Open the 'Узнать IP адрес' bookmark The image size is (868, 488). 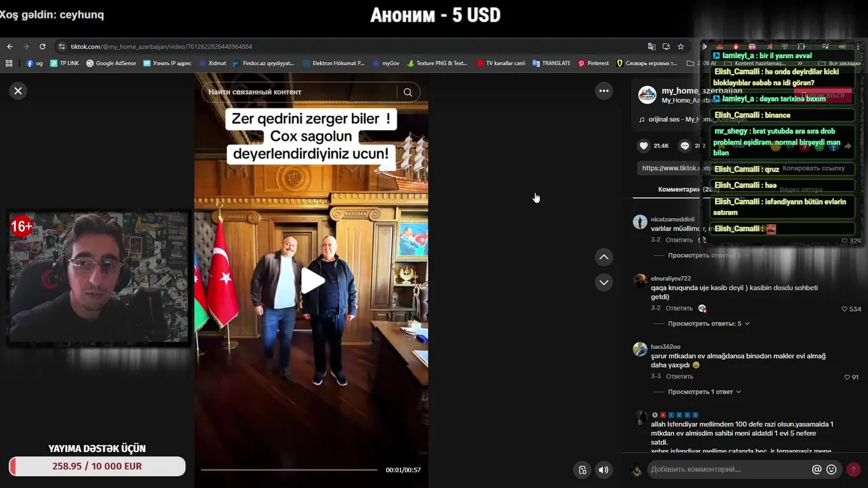pos(167,63)
